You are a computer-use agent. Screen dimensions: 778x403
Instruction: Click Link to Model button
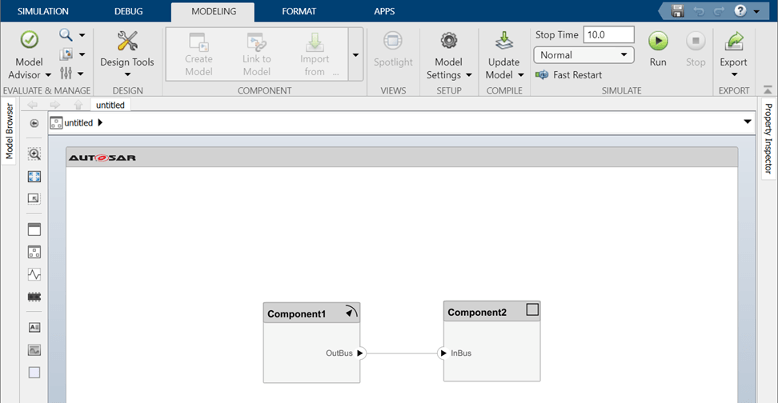pos(257,55)
